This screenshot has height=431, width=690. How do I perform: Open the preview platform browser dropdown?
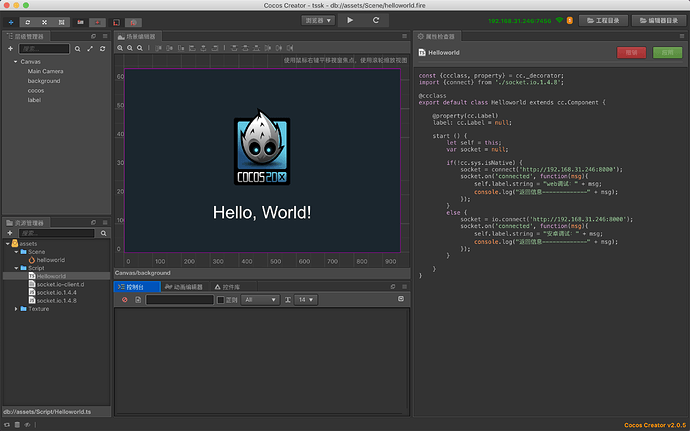(x=317, y=19)
